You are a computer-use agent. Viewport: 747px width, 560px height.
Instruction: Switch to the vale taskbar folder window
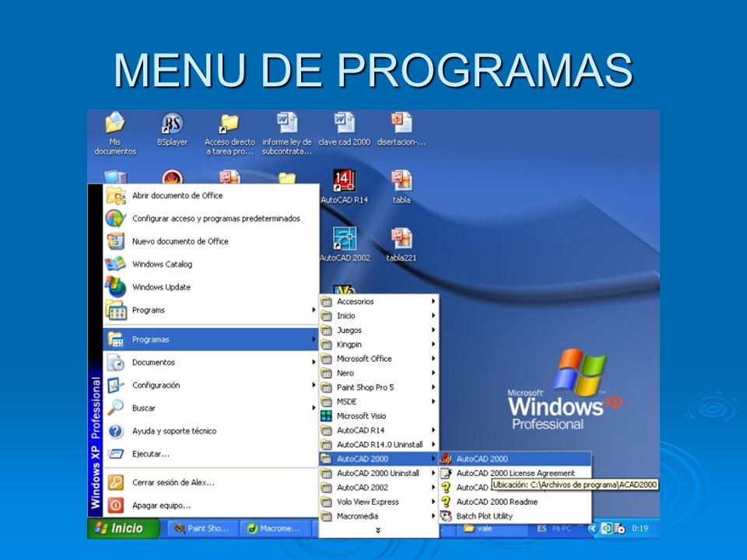coord(491,529)
